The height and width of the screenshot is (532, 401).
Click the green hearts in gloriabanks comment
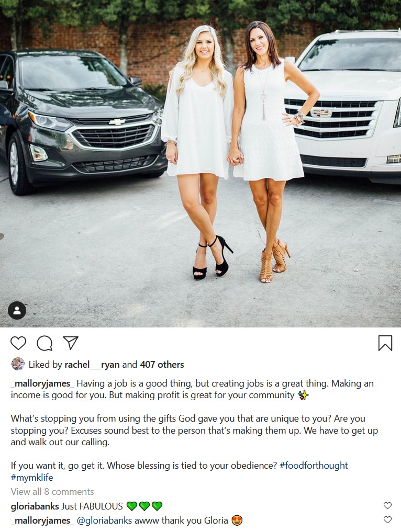144,506
